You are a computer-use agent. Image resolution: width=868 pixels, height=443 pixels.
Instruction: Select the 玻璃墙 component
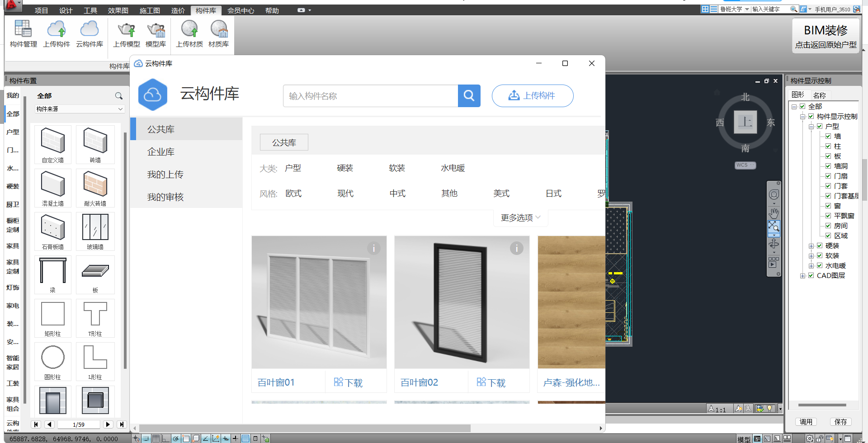pyautogui.click(x=95, y=231)
